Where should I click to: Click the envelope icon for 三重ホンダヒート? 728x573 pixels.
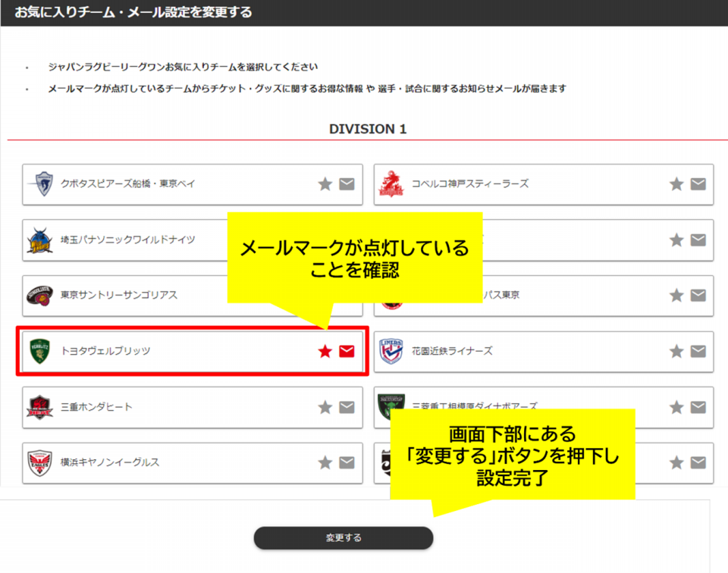point(347,407)
